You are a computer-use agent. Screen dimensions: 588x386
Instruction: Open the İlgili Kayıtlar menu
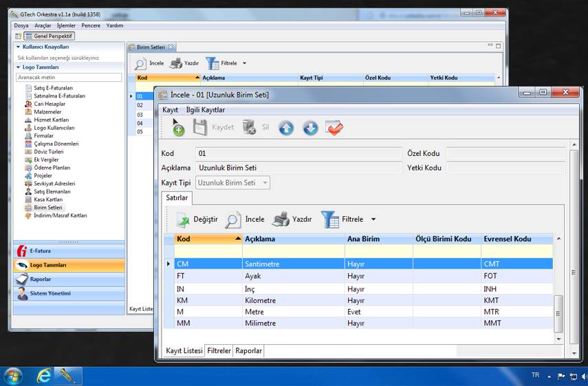click(x=205, y=110)
